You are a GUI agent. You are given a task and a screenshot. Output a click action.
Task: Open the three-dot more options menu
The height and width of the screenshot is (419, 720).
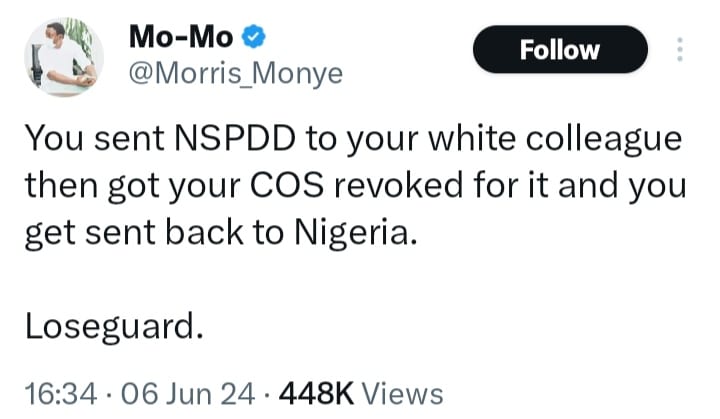[681, 49]
